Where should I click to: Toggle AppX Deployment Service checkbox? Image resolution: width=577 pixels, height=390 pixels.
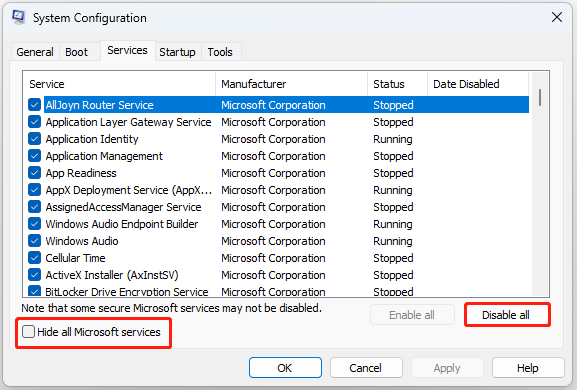(x=34, y=190)
